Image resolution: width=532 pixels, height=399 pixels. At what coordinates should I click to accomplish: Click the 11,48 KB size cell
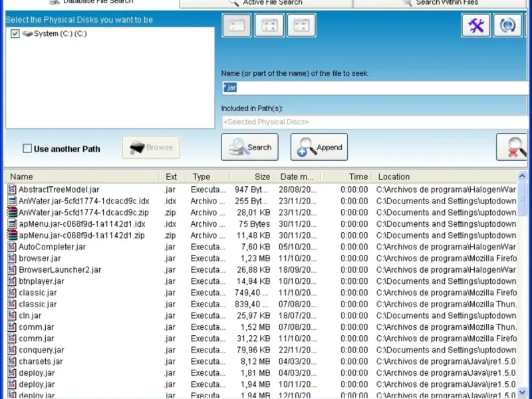pyautogui.click(x=253, y=235)
